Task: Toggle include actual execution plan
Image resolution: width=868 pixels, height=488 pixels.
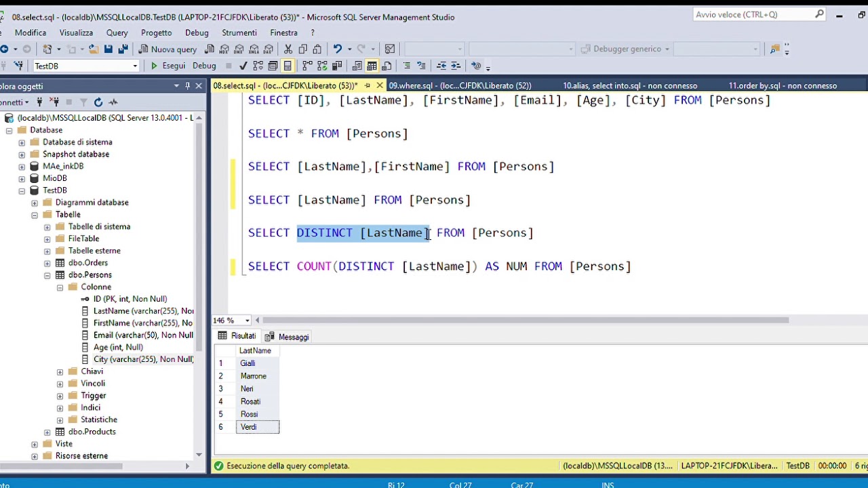Action: [307, 66]
